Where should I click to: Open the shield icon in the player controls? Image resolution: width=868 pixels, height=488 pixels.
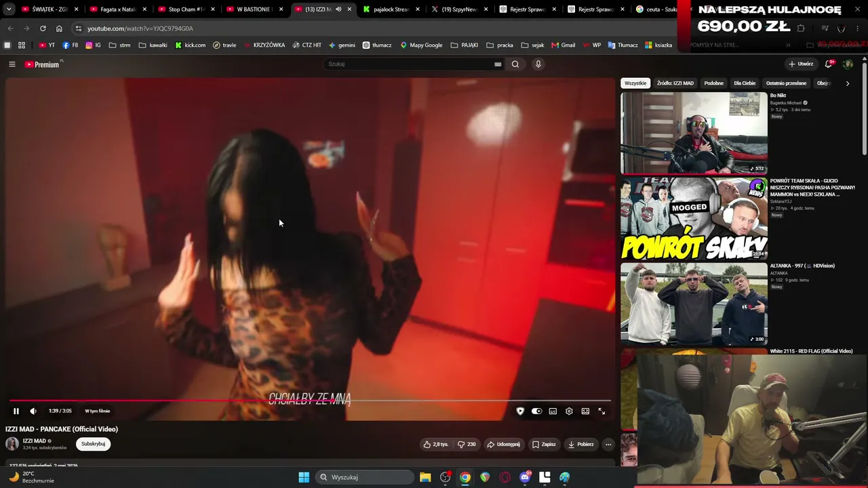click(x=520, y=411)
